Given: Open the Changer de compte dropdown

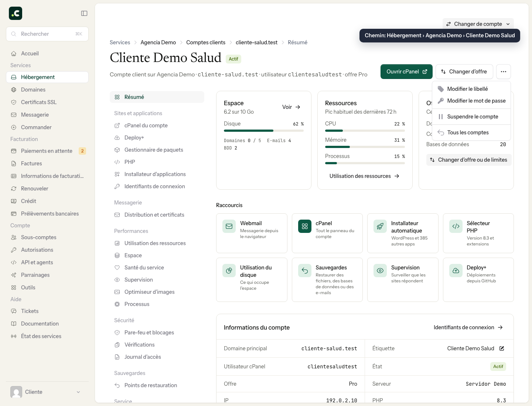Looking at the screenshot, I should pos(478,24).
